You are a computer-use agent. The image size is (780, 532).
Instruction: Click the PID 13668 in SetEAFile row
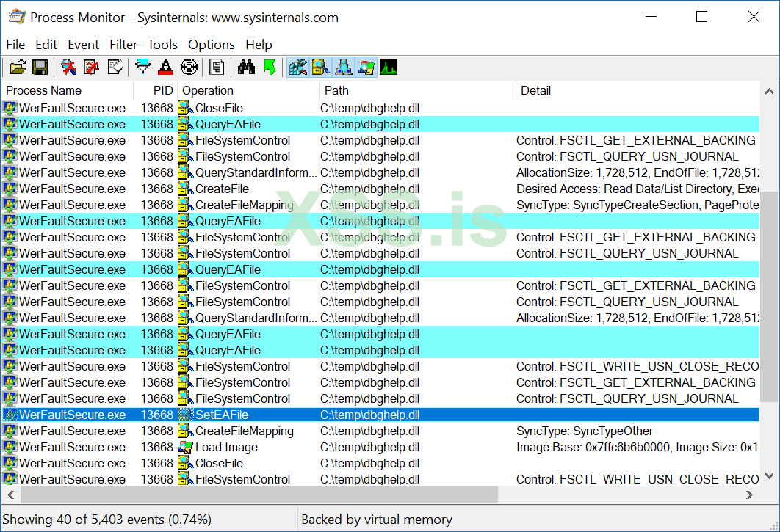pos(156,415)
